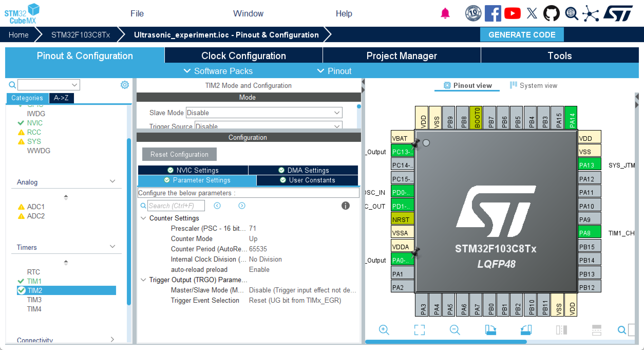Switch to the Clock Configuration tab
Image resolution: width=644 pixels, height=350 pixels.
click(243, 55)
